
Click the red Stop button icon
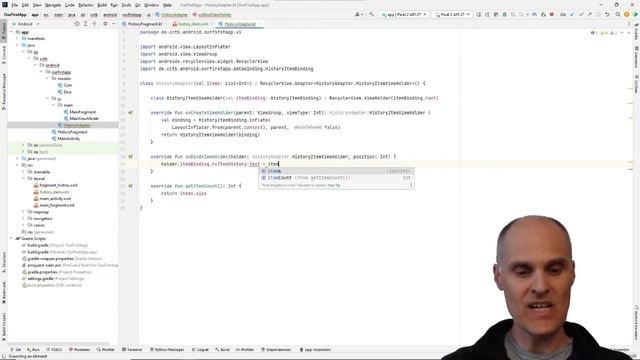click(552, 14)
